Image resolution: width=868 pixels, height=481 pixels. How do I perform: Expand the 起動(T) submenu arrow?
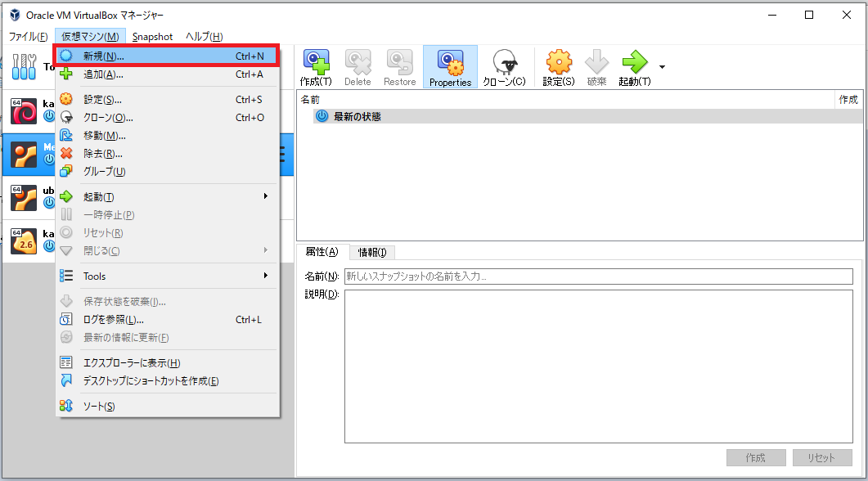coord(266,196)
